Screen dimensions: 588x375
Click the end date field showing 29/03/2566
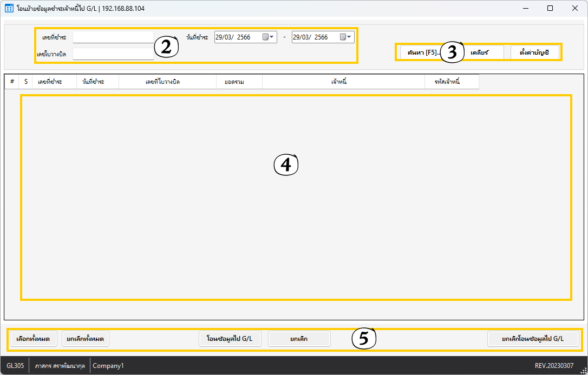(x=314, y=37)
